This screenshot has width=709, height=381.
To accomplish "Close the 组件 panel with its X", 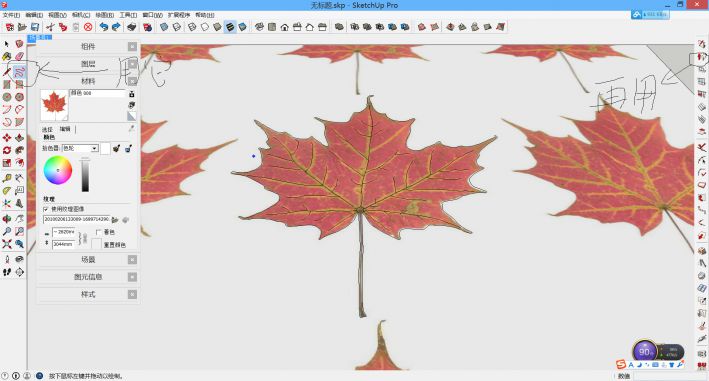I will coord(132,47).
